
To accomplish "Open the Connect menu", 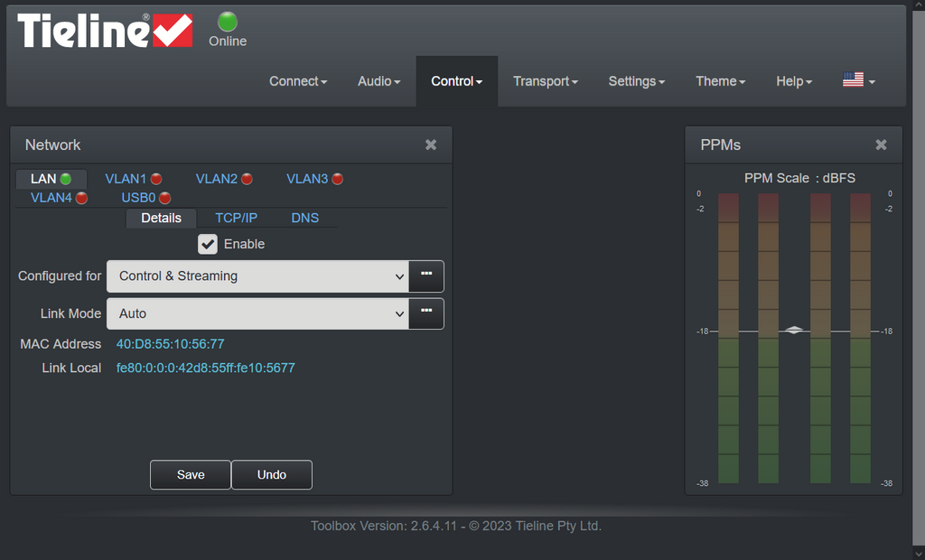I will click(298, 81).
